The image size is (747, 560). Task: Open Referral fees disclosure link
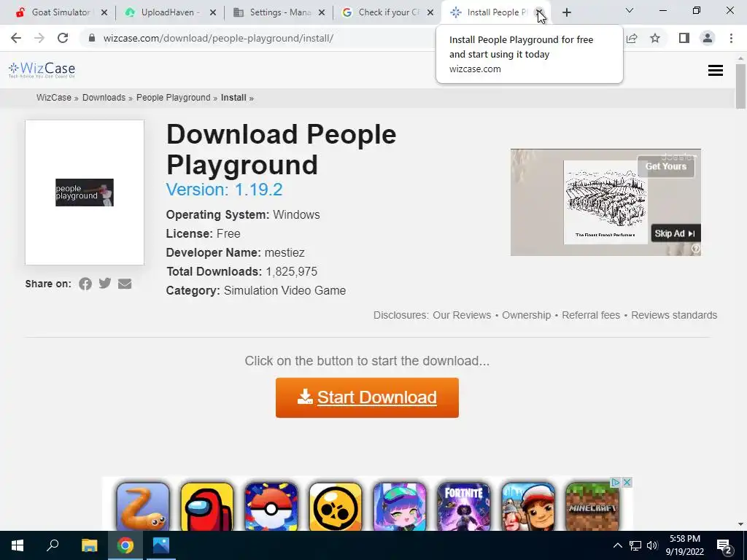pos(591,315)
